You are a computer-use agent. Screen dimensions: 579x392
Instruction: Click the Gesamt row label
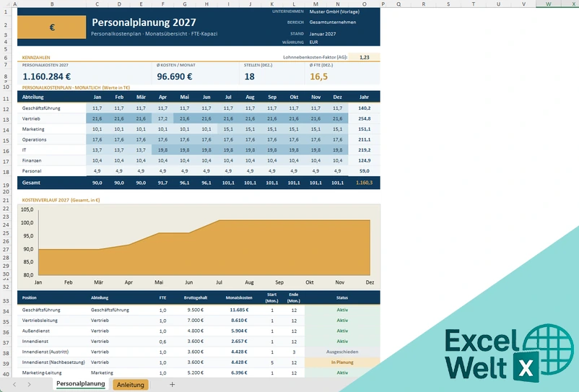point(31,183)
